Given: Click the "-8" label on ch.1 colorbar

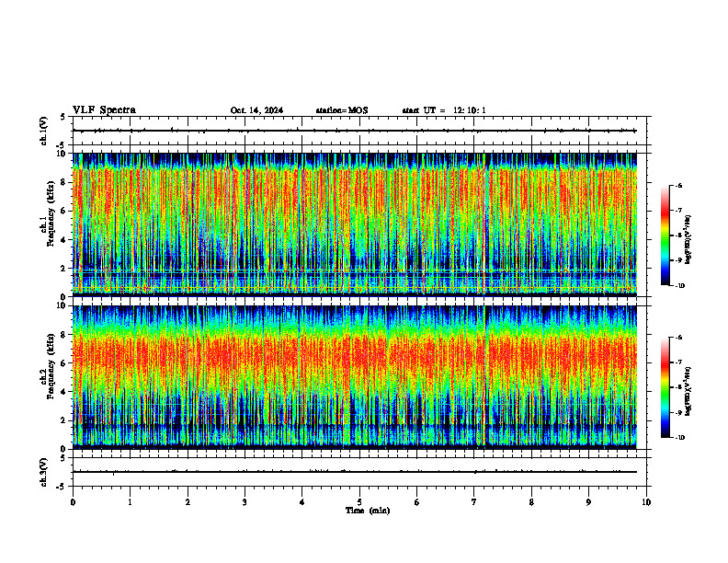Looking at the screenshot, I should [678, 236].
